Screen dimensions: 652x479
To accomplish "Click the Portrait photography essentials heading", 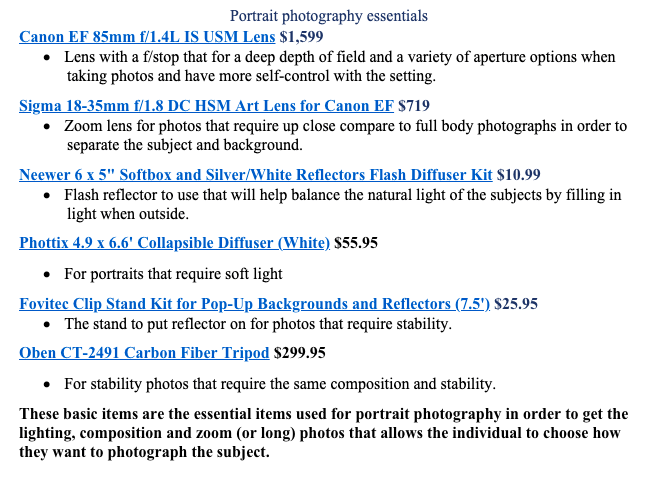I will point(329,16).
